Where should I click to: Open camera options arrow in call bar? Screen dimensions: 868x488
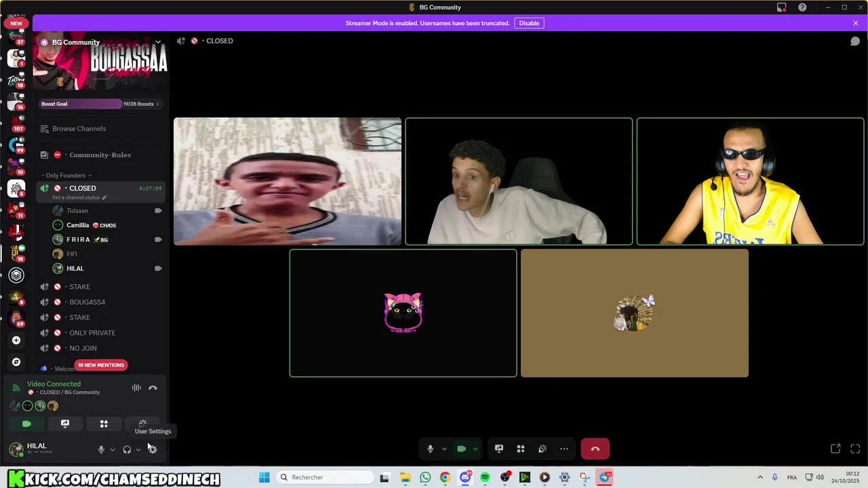click(x=475, y=449)
